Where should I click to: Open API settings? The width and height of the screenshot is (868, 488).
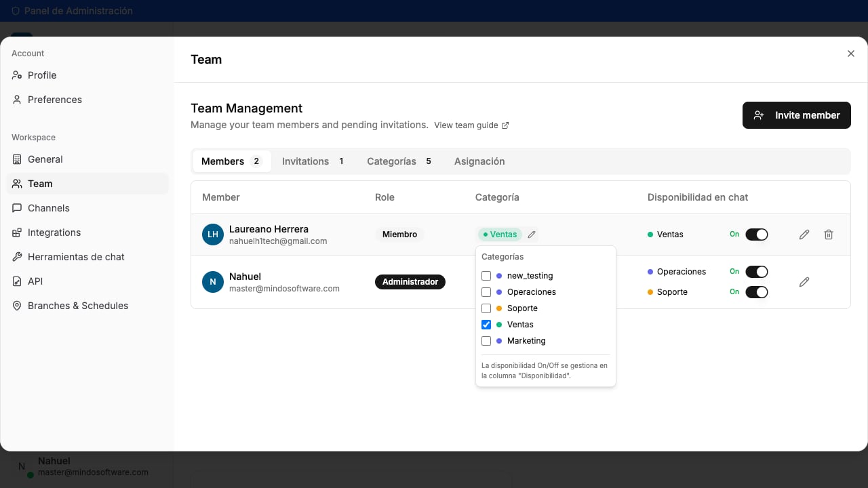[87, 281]
